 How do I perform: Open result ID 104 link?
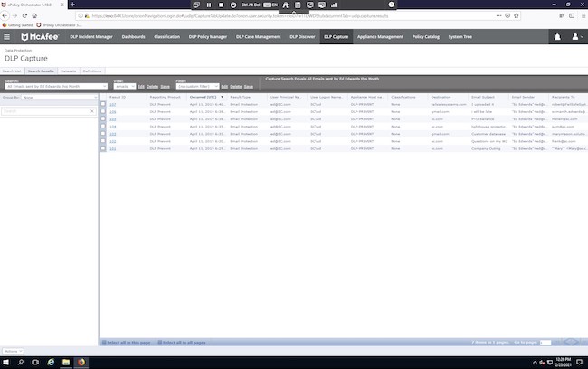click(112, 127)
